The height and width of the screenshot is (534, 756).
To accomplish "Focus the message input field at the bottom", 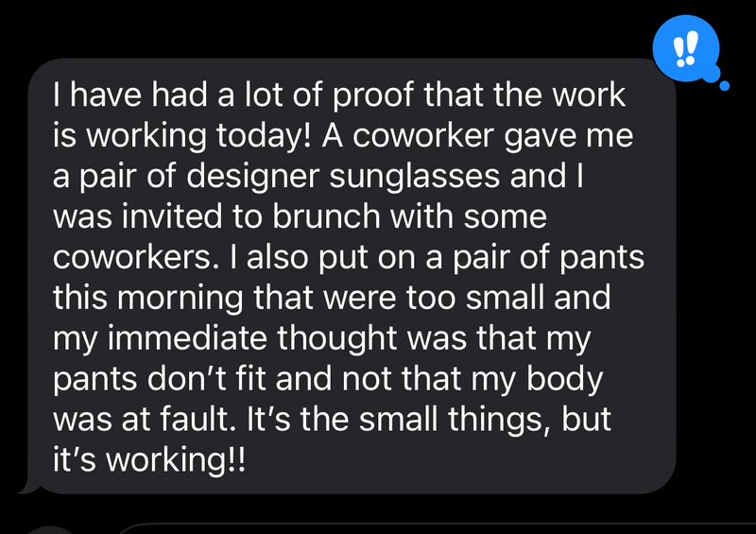I will tap(425, 527).
